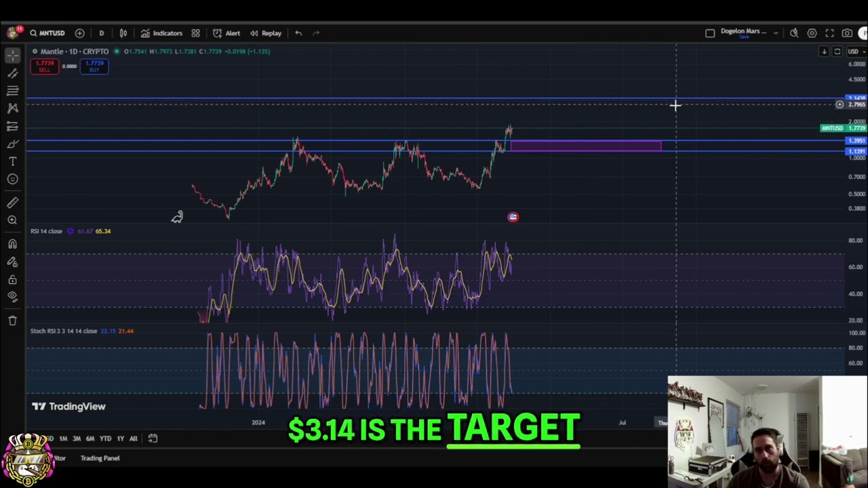The width and height of the screenshot is (868, 488).
Task: Toggle stay in drawing mode
Action: 12,262
